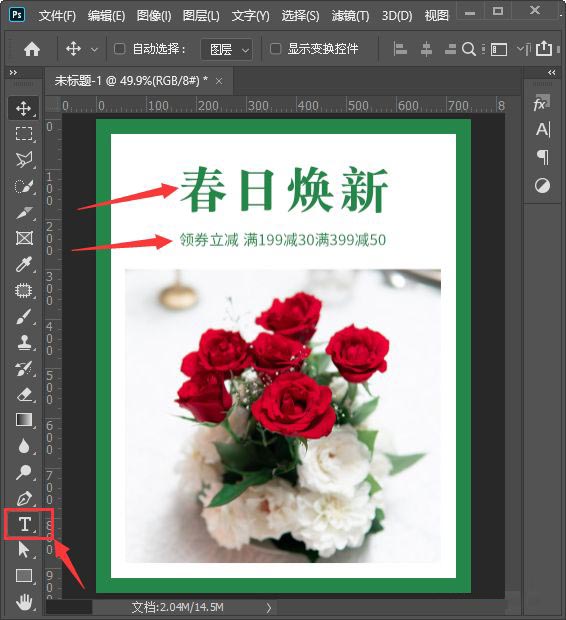Image resolution: width=566 pixels, height=620 pixels.
Task: Select the Gradient tool
Action: pos(24,420)
